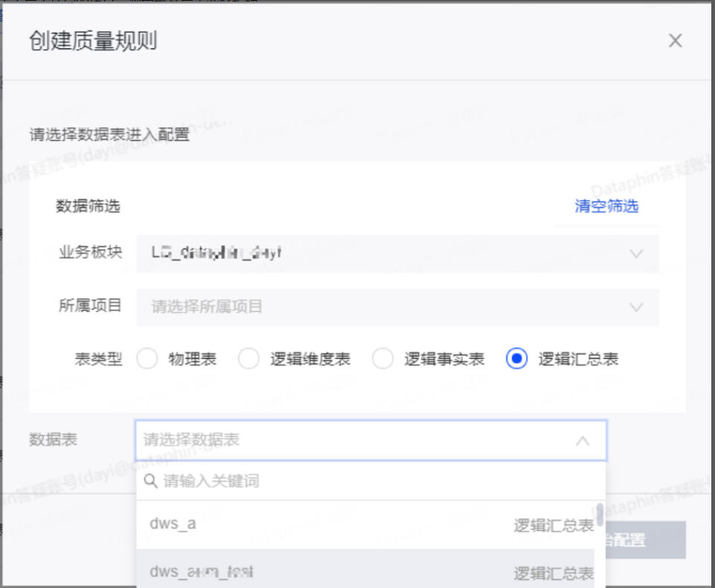Collapse 数据表 list with the up chevron
Viewport: 715px width, 588px height.
click(x=583, y=441)
